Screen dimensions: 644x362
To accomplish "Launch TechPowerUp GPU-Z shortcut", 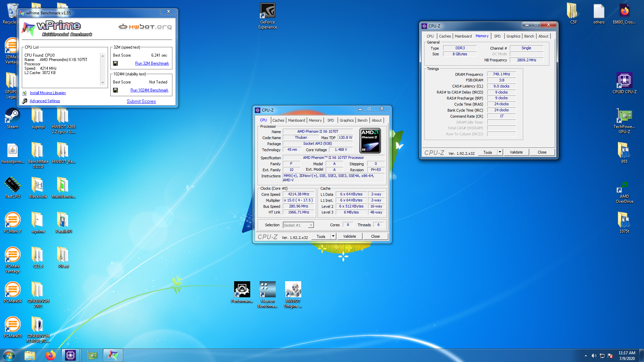I will coord(624,121).
